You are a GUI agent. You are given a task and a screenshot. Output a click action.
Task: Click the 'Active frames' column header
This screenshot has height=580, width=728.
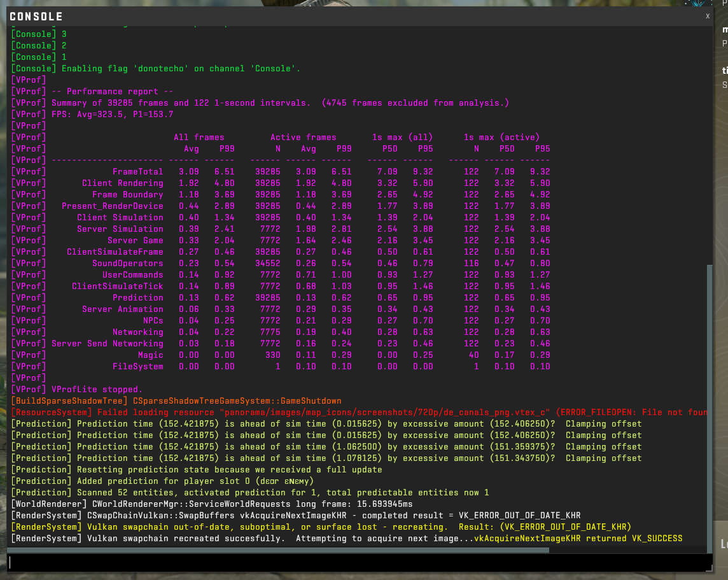point(303,138)
